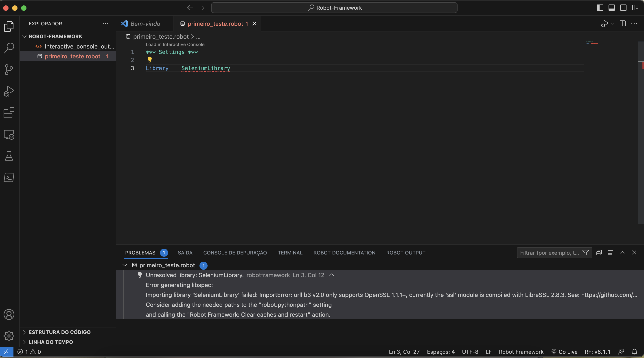Click Espaços: 4 indentation setting
The image size is (644, 358).
440,352
